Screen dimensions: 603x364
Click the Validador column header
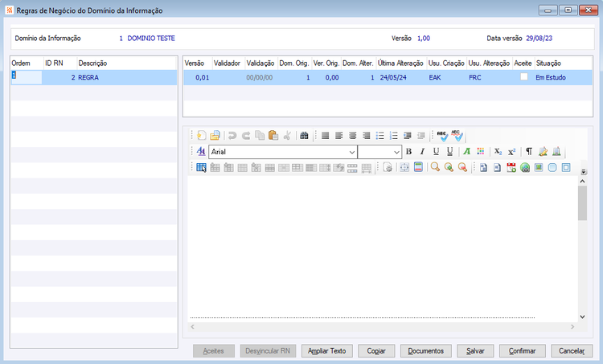coord(227,63)
